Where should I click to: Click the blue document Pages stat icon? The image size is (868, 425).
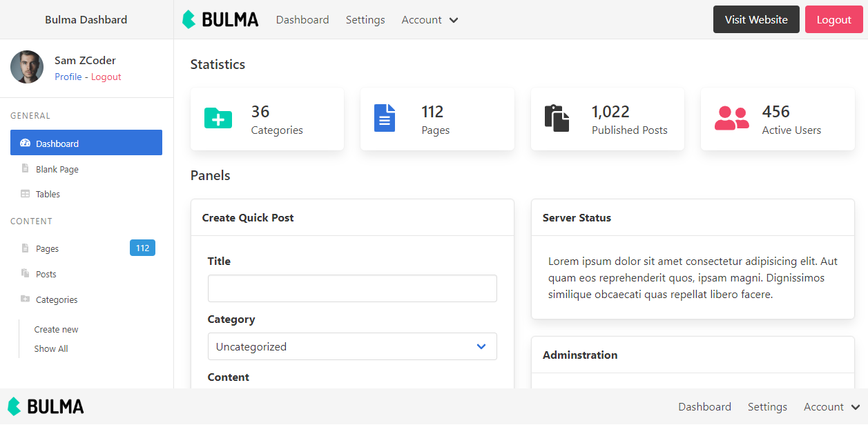(x=385, y=118)
